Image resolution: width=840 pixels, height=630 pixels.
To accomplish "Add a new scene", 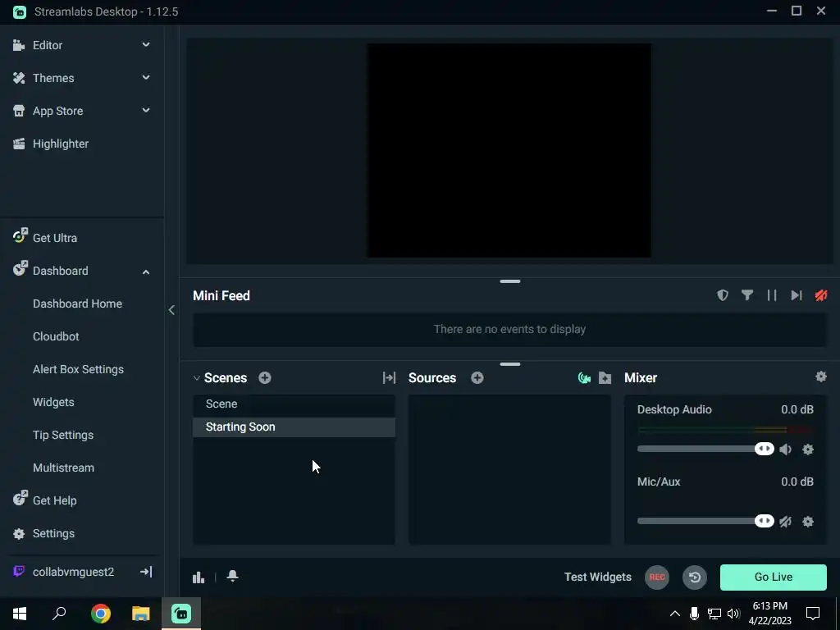I will pyautogui.click(x=265, y=377).
